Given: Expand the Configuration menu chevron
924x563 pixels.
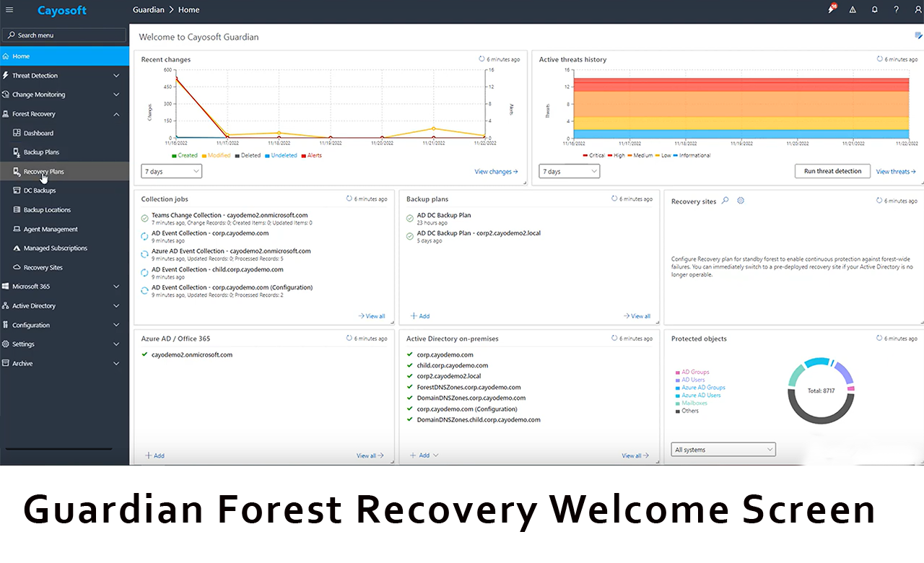Looking at the screenshot, I should click(117, 326).
